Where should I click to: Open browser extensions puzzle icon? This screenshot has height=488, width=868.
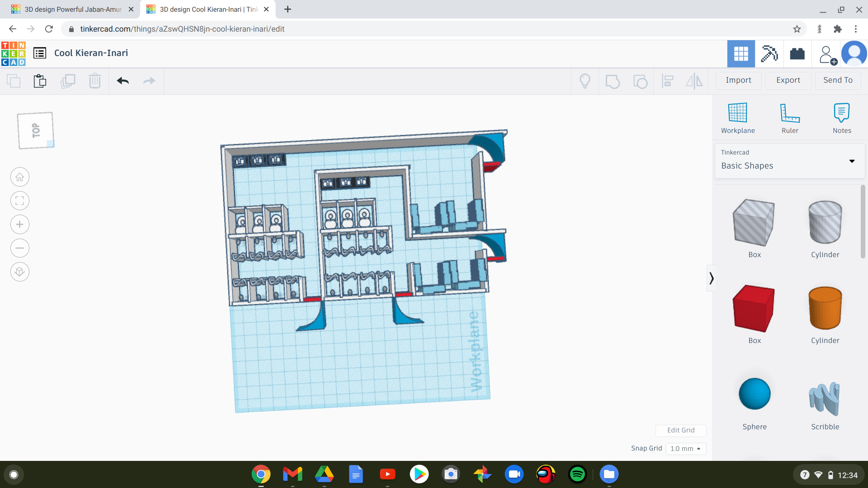(x=838, y=29)
